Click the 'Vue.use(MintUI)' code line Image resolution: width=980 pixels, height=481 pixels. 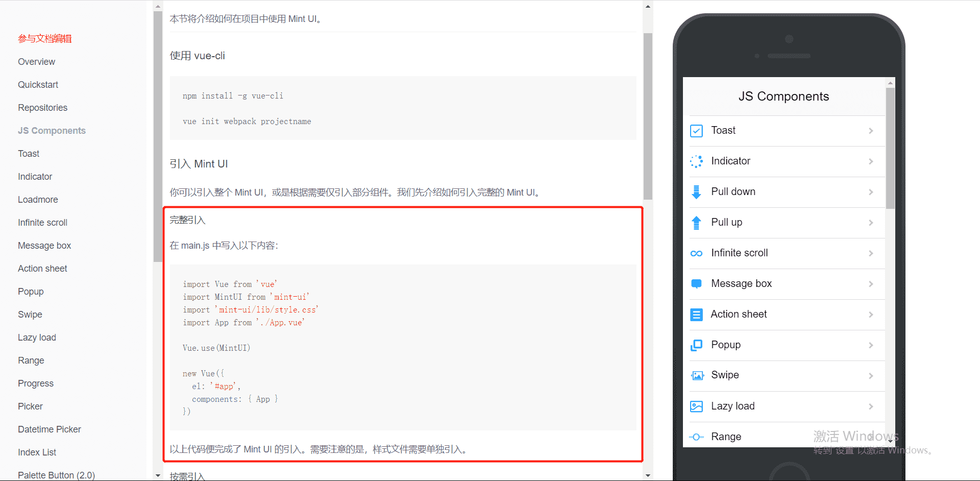[216, 348]
